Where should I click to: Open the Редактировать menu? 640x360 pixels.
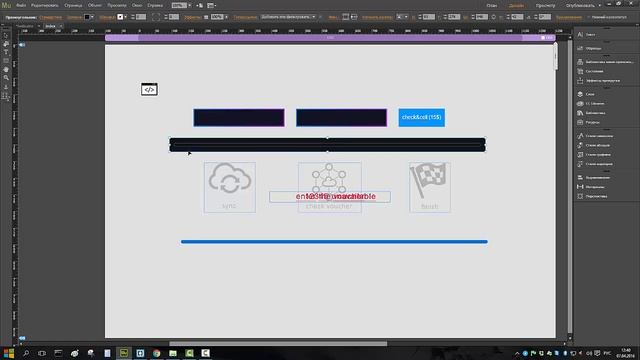pyautogui.click(x=44, y=6)
